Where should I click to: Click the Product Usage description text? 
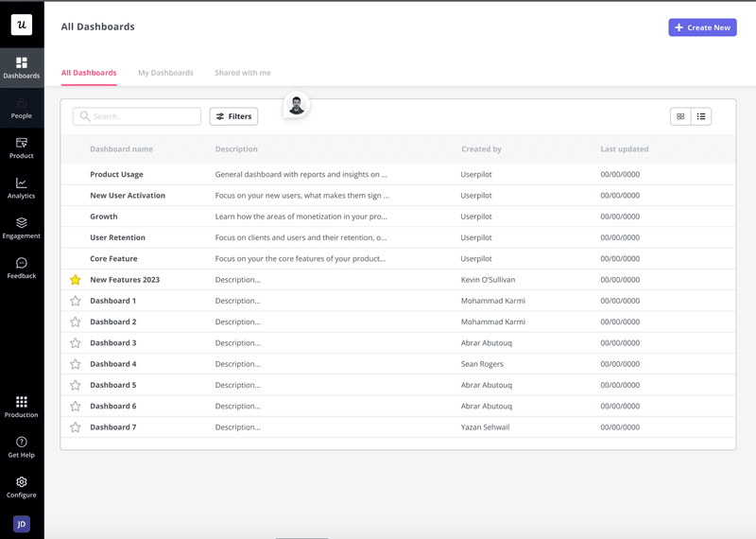[301, 174]
